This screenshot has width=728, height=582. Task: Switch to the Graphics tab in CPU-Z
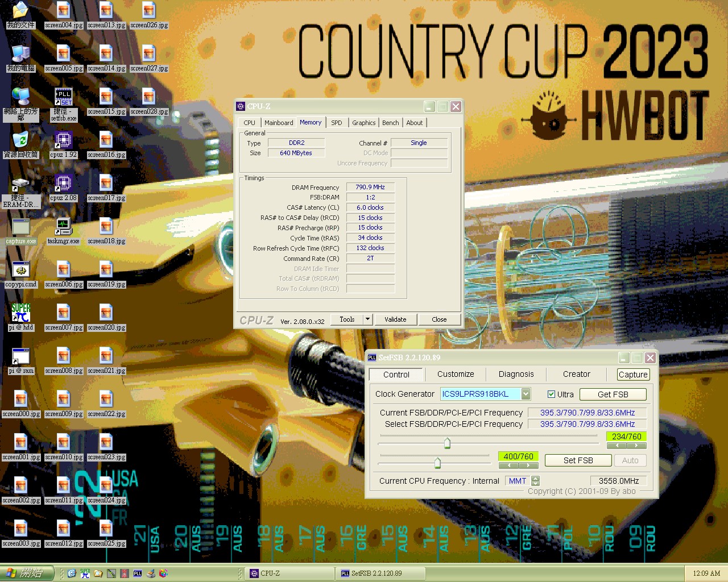coord(363,123)
